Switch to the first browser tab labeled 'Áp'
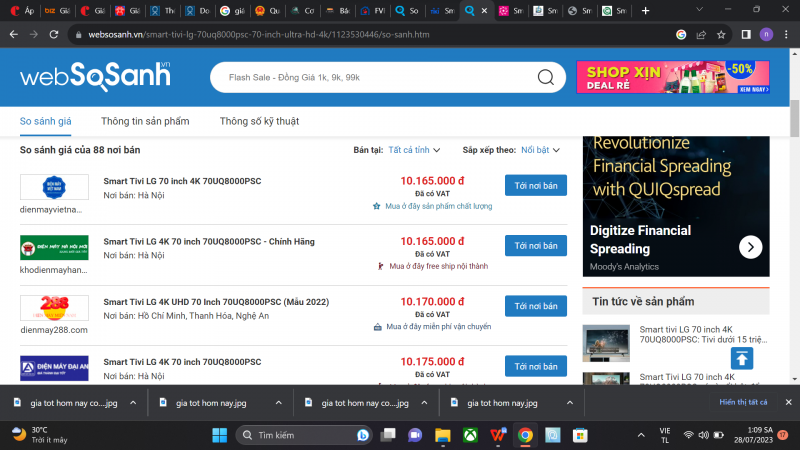 [x=22, y=10]
